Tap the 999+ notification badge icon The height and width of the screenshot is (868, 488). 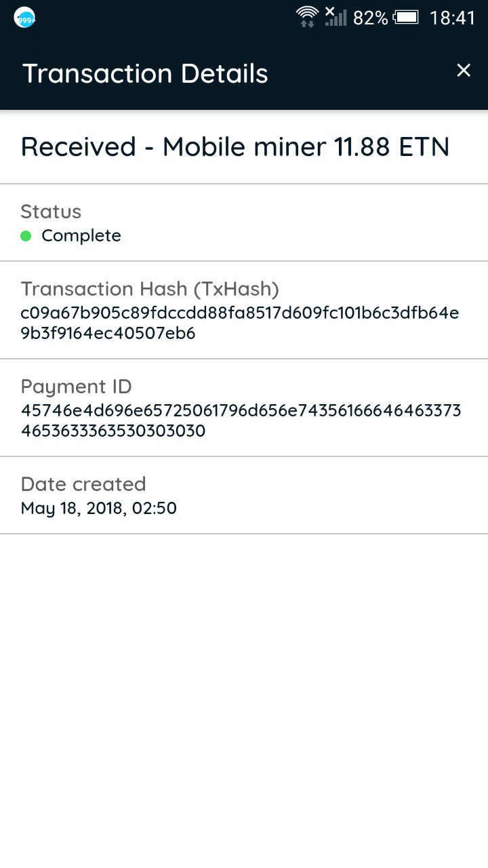click(x=24, y=18)
